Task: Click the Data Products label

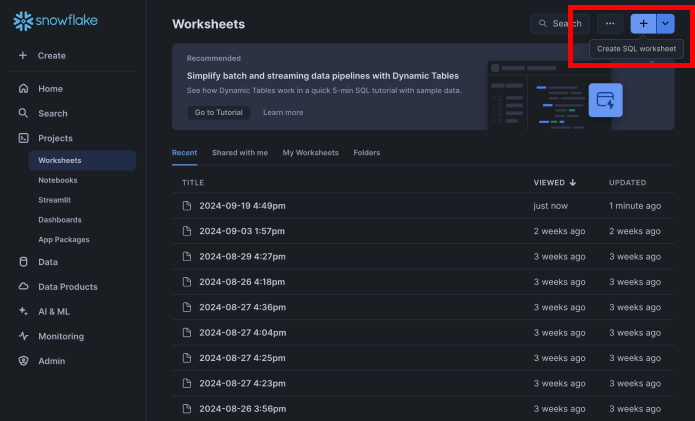Action: 68,287
